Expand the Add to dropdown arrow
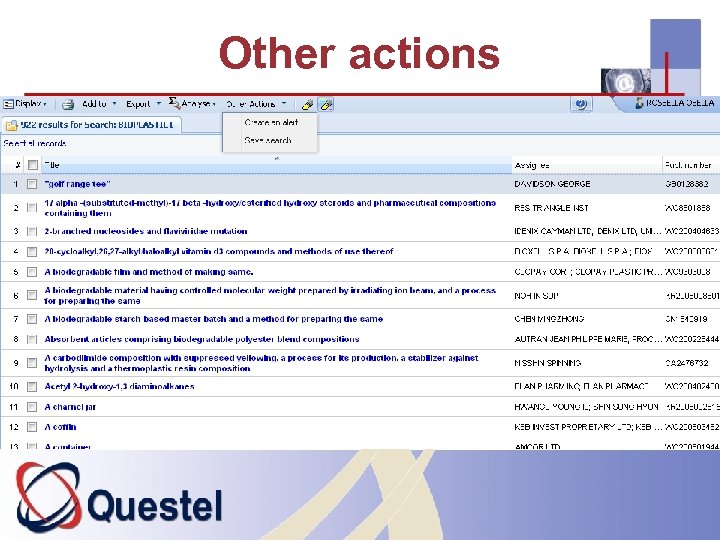This screenshot has width=720, height=540. 114,104
